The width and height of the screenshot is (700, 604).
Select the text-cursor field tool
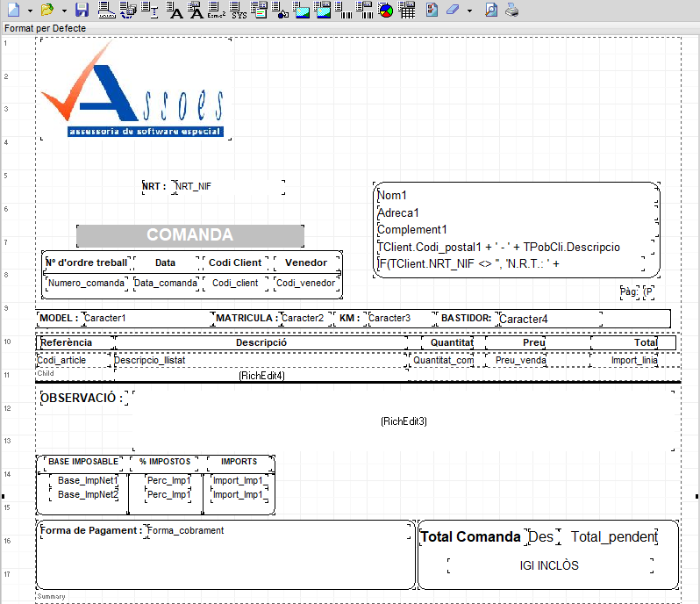149,10
